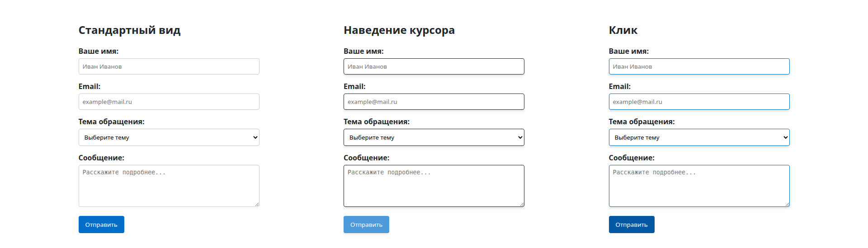Click message textarea in Клик form
Viewport: 868px width, 248px height.
pyautogui.click(x=699, y=186)
